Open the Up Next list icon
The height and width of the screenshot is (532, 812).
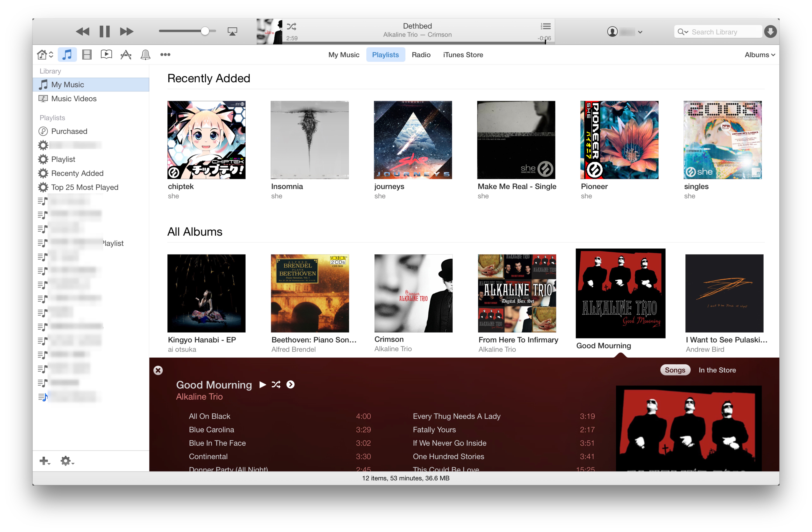pyautogui.click(x=546, y=26)
